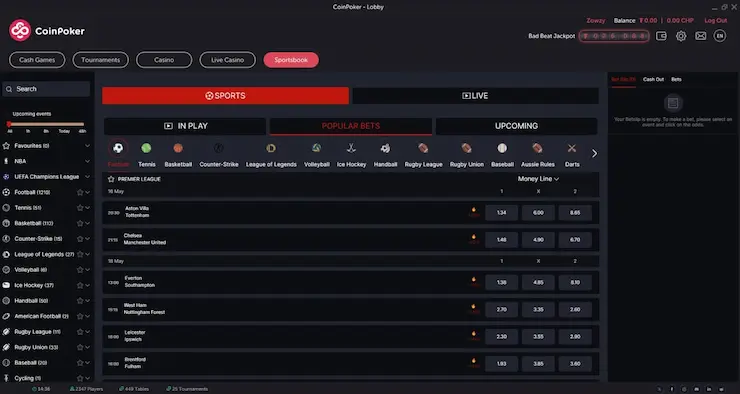
Task: Select the Rugby League sport icon
Action: tap(423, 148)
